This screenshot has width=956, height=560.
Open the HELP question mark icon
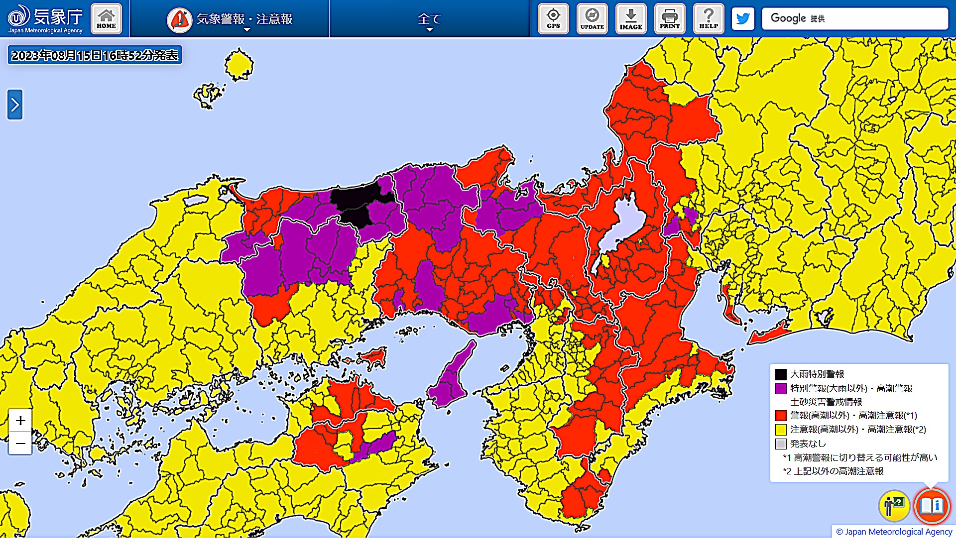709,19
